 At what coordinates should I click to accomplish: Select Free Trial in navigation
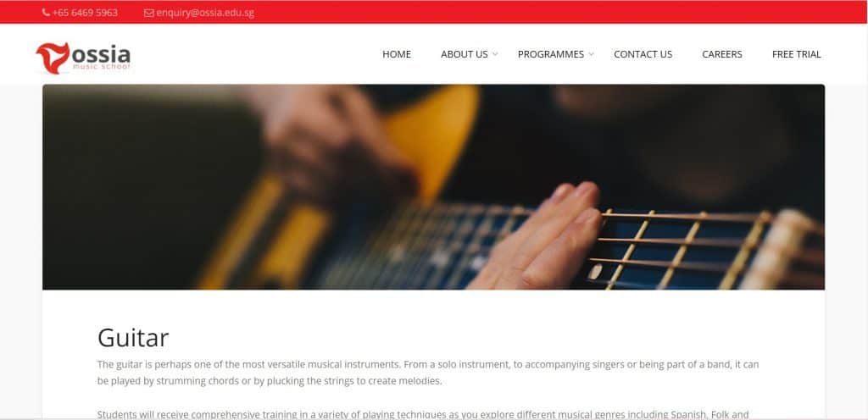[797, 54]
